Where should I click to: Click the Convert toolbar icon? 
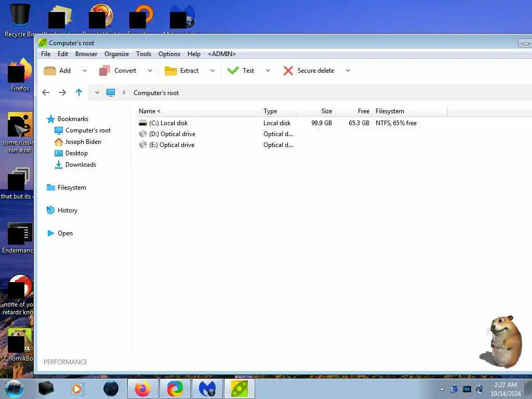coord(104,71)
